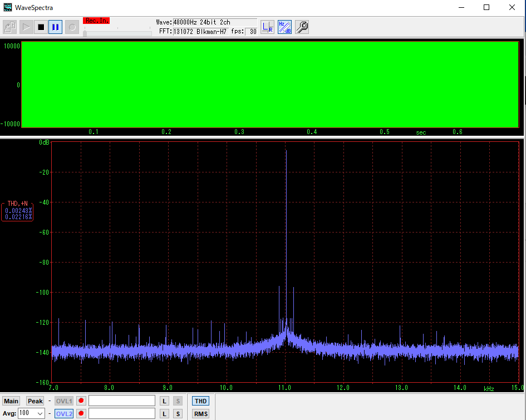
Task: Load overlay with OVL2 L button
Action: [164, 414]
